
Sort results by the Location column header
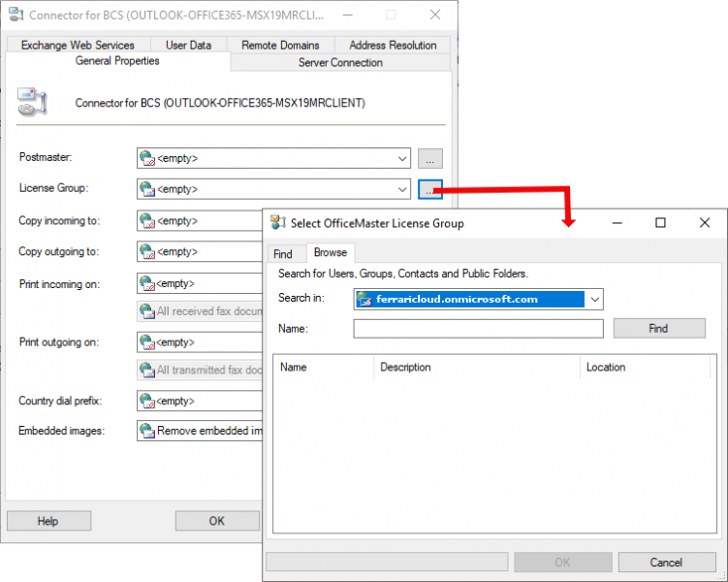(646, 368)
